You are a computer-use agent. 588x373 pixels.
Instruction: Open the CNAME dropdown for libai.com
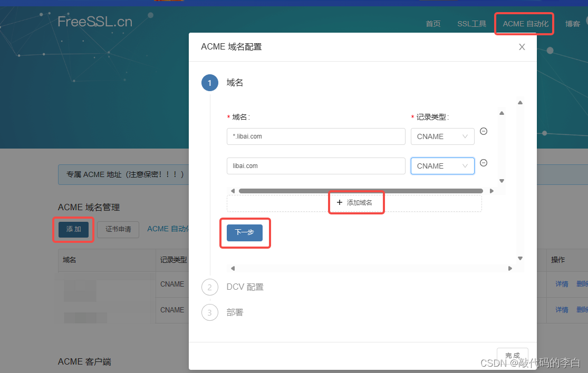(x=442, y=165)
